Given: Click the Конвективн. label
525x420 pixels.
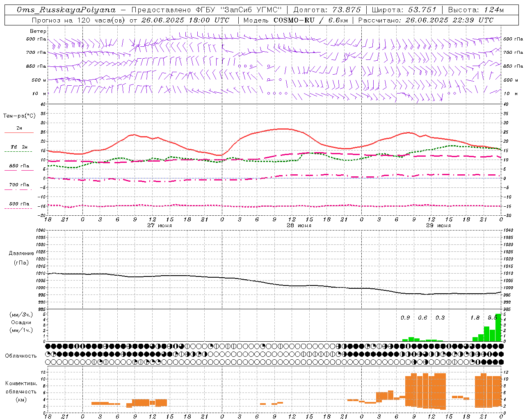Looking at the screenshot, I should tap(21, 383).
